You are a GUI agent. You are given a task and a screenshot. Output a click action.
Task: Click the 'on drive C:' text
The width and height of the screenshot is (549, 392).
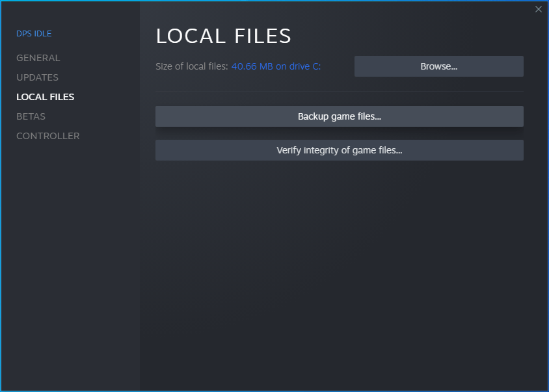point(299,66)
